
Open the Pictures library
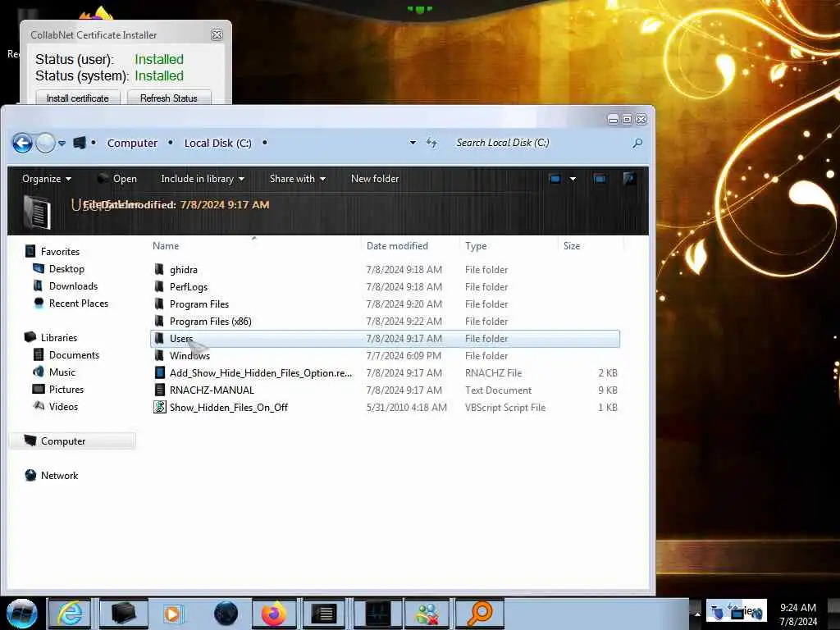(x=66, y=390)
